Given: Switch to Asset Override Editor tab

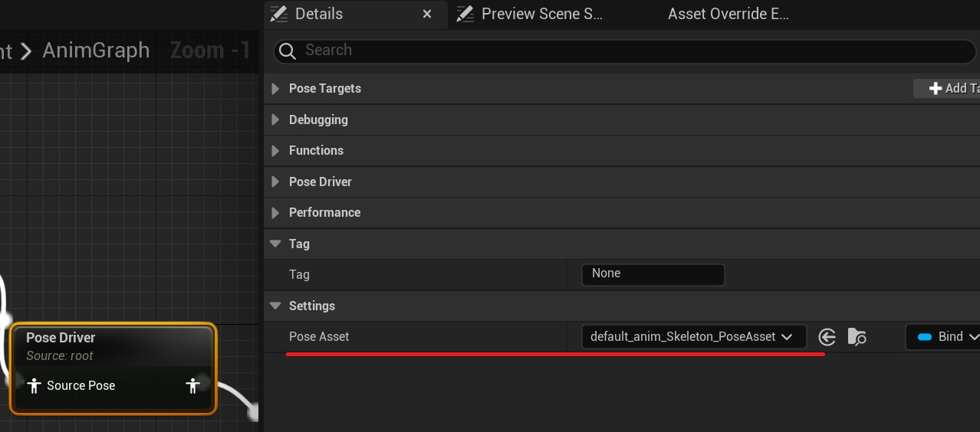Looking at the screenshot, I should click(728, 14).
